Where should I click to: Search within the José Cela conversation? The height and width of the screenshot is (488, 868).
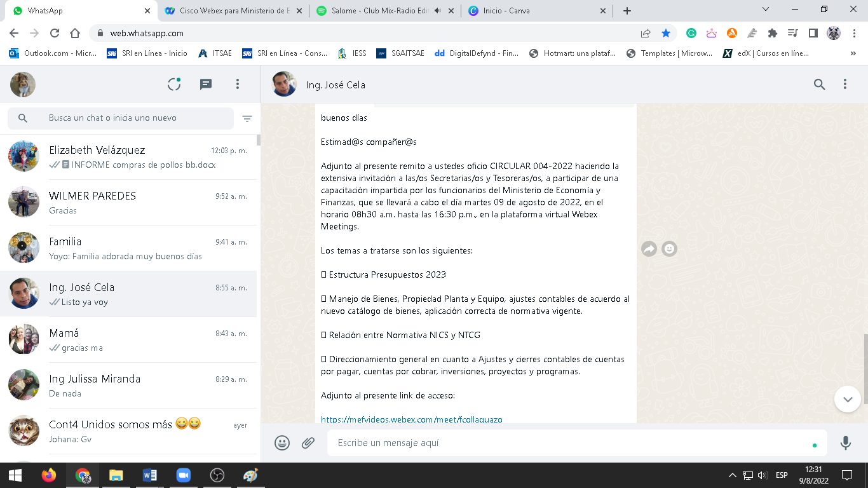(x=820, y=85)
